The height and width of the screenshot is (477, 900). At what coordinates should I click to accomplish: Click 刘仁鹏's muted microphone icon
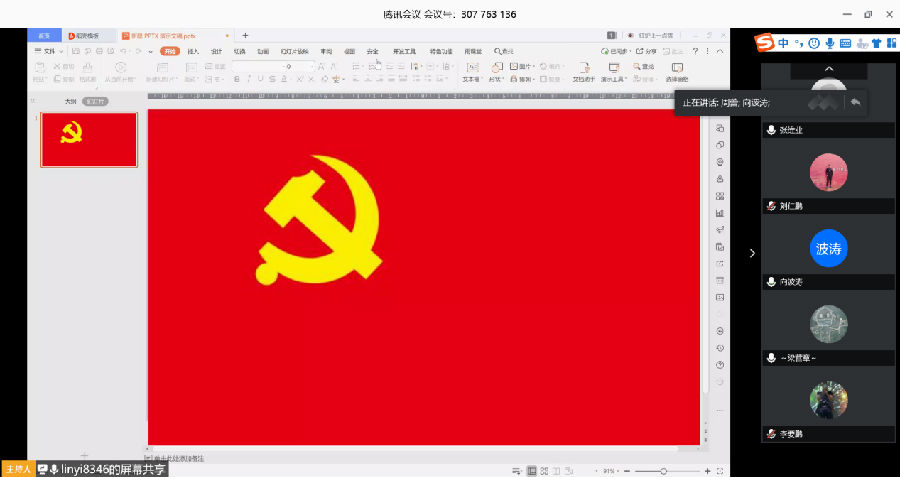click(x=771, y=206)
